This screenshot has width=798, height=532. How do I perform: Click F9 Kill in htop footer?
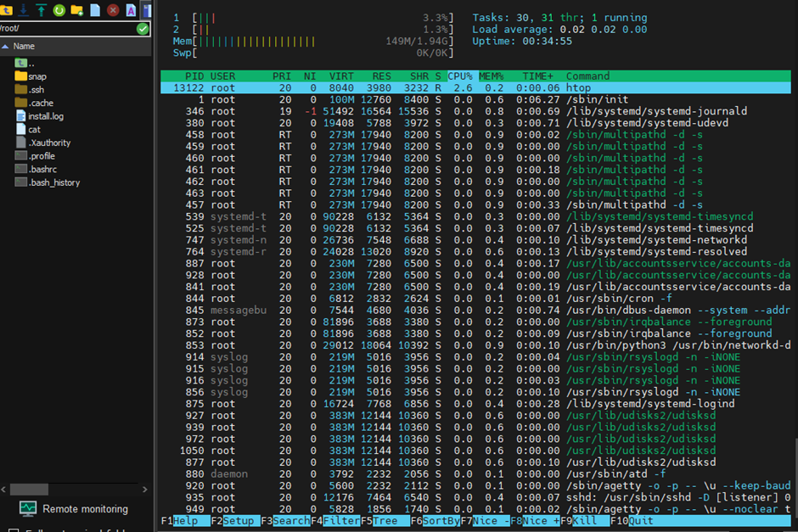pyautogui.click(x=584, y=521)
